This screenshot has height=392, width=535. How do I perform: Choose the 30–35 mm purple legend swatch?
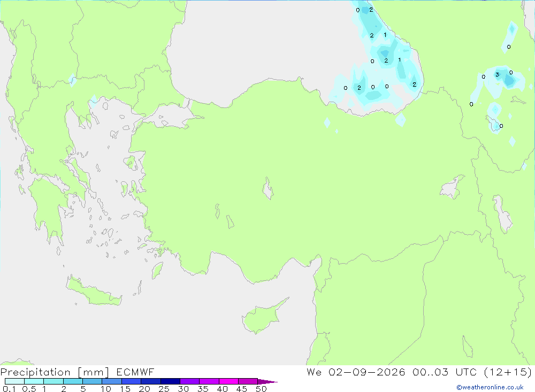189,381
